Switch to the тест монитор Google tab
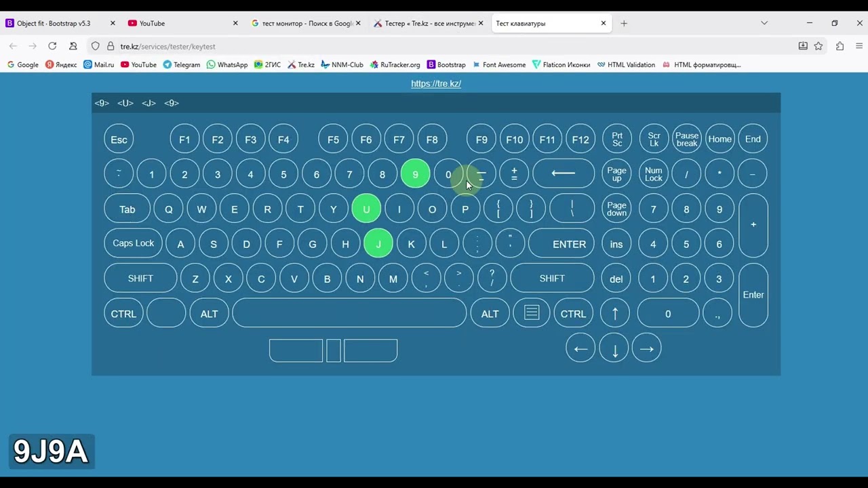 305,23
